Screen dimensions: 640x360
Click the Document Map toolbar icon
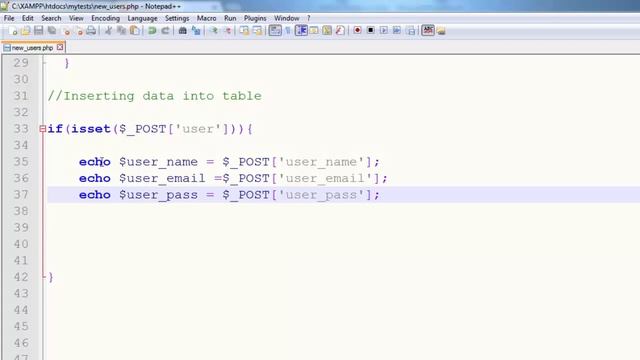click(x=327, y=31)
